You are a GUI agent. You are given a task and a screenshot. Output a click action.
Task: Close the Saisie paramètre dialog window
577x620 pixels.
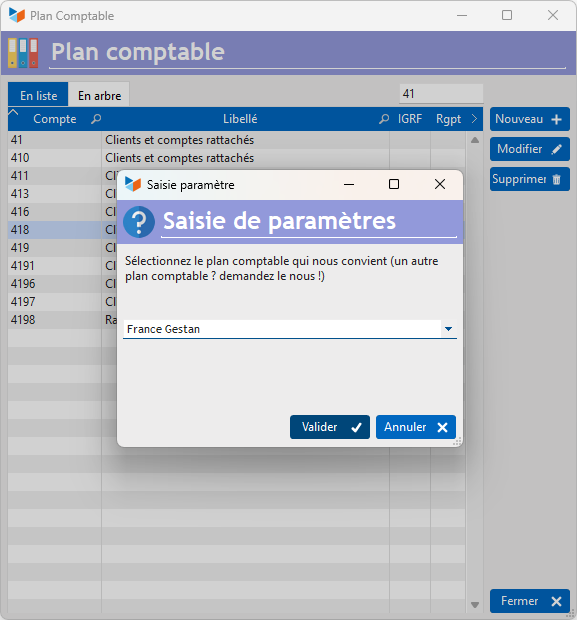(x=440, y=184)
